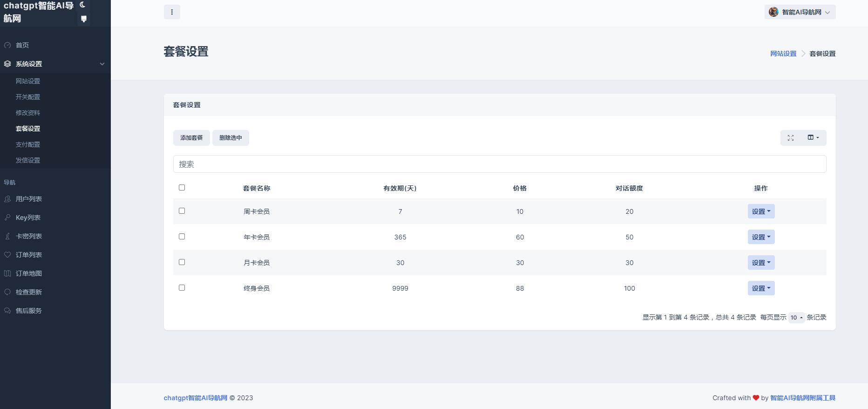Open 设置 dropdown for 月卡会员

click(761, 263)
